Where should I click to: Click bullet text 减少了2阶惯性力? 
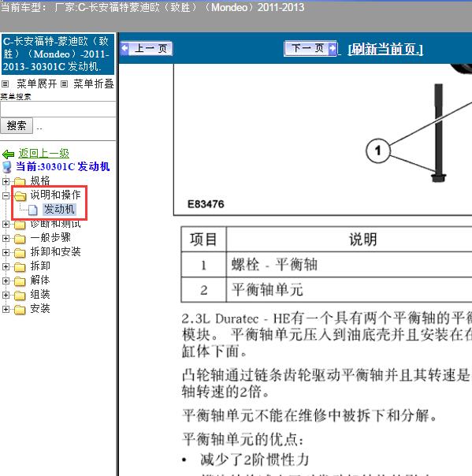click(255, 460)
